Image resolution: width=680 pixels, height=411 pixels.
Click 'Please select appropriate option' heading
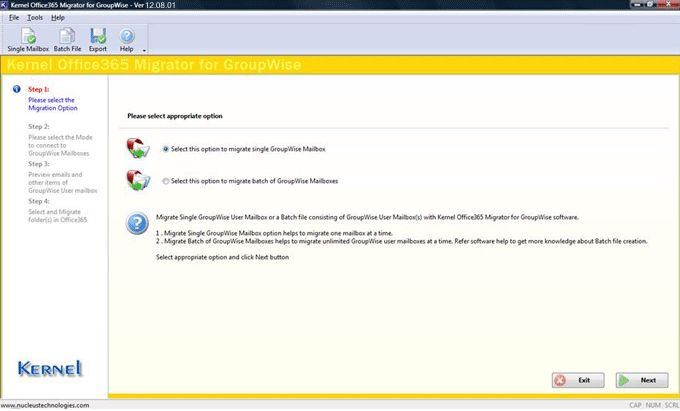175,116
